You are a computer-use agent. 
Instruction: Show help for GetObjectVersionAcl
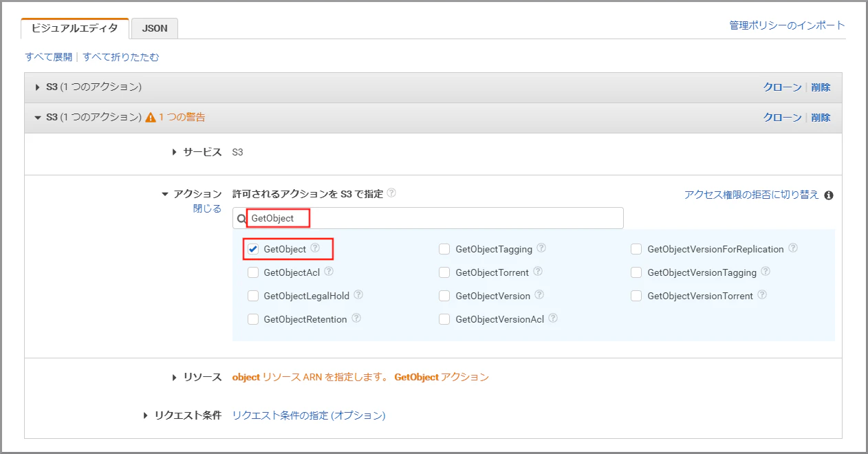[x=553, y=318]
